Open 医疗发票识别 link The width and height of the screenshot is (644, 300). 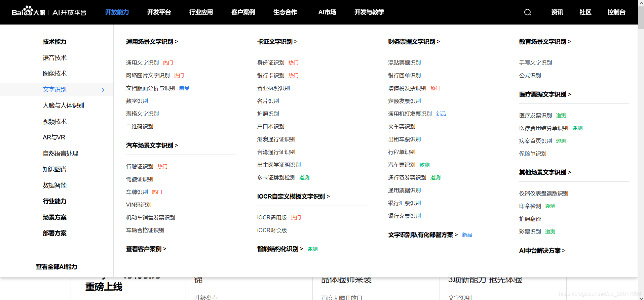click(535, 116)
